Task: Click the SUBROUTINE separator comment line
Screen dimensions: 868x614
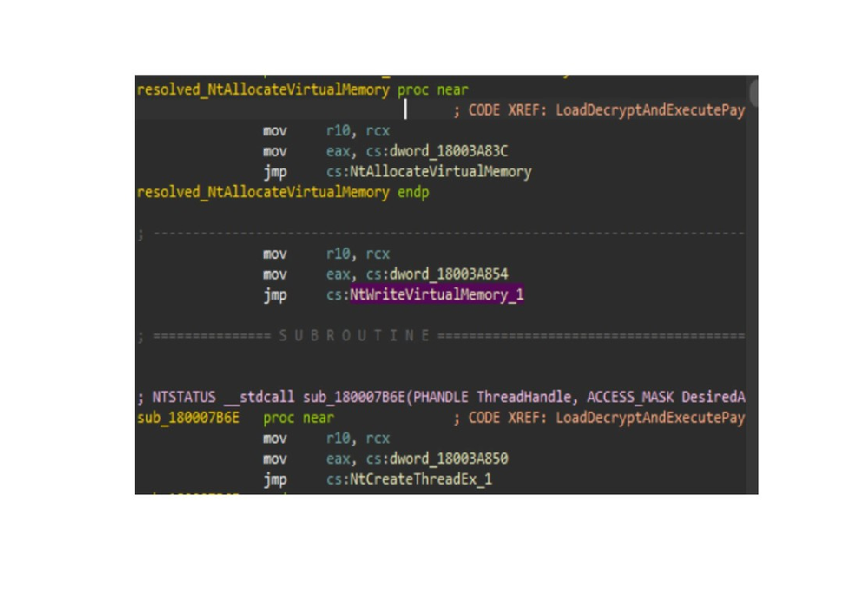Action: click(441, 335)
